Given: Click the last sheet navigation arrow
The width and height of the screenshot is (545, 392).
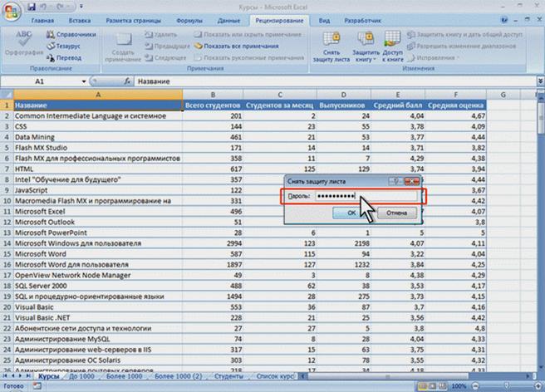Looking at the screenshot, I should (27, 376).
